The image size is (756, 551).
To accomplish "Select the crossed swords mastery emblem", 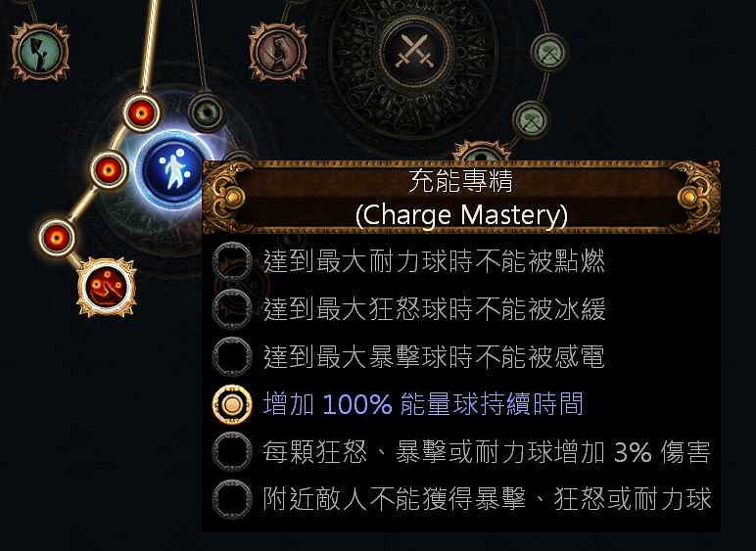I will point(414,52).
